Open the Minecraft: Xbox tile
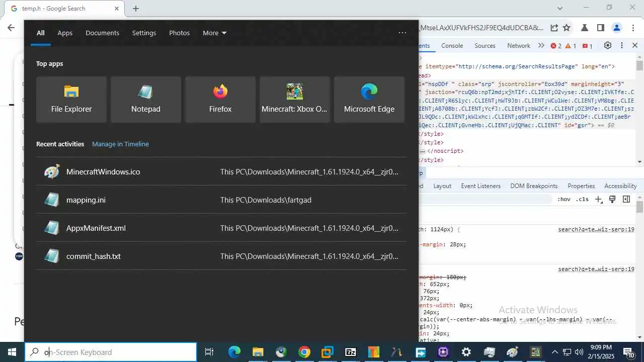The width and height of the screenshot is (644, 362). pyautogui.click(x=295, y=100)
